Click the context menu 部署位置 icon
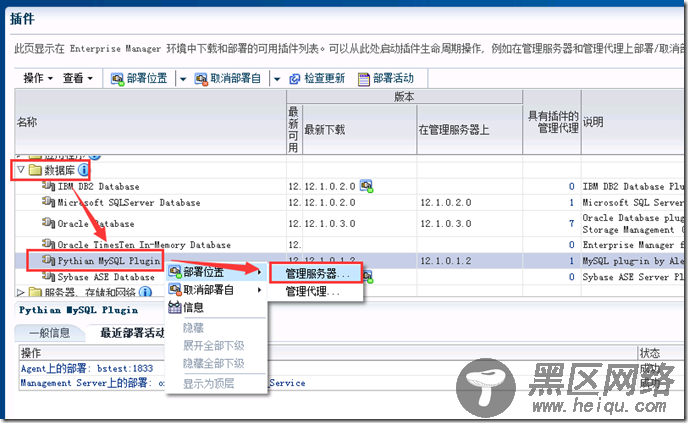688x423 pixels. point(175,272)
